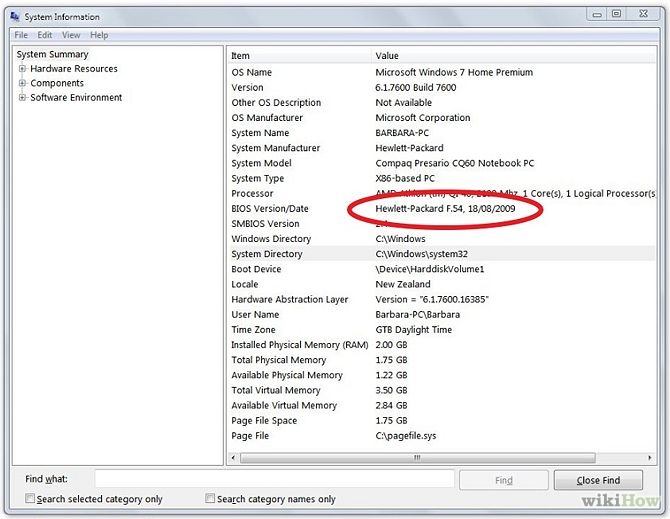The image size is (670, 519).
Task: Select the Other OS Description row
Action: point(442,103)
